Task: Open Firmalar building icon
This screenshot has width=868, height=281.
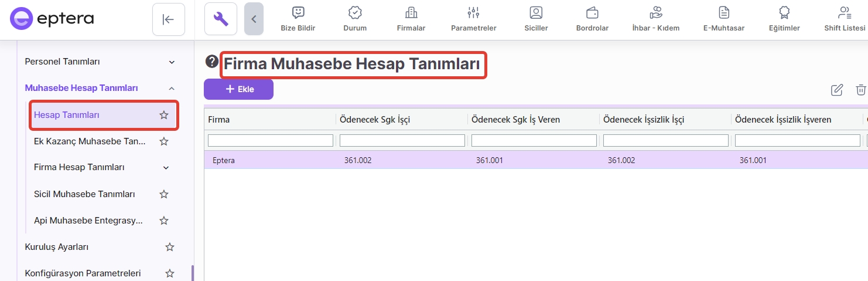Action: click(x=411, y=13)
